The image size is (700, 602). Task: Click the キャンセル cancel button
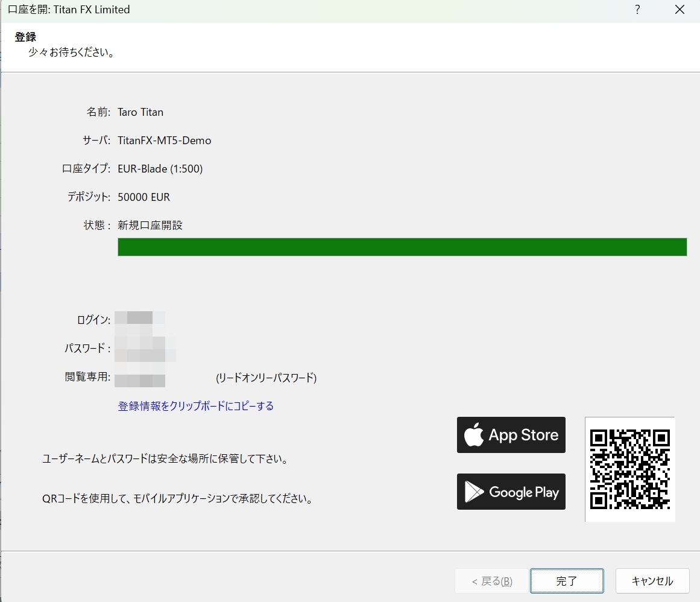pos(652,580)
